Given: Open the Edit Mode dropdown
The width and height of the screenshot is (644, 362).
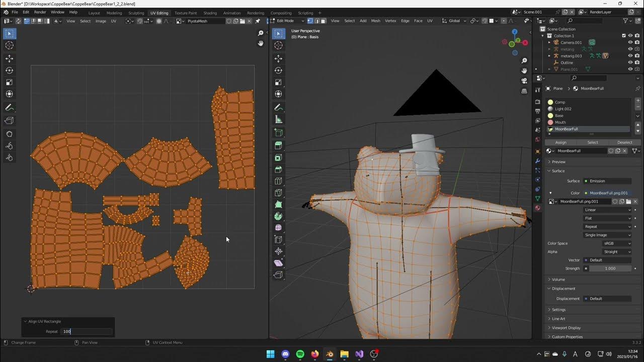Looking at the screenshot, I should coord(288,21).
